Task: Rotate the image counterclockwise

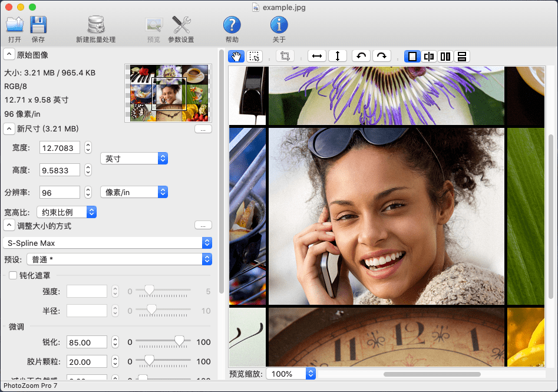Action: [361, 56]
